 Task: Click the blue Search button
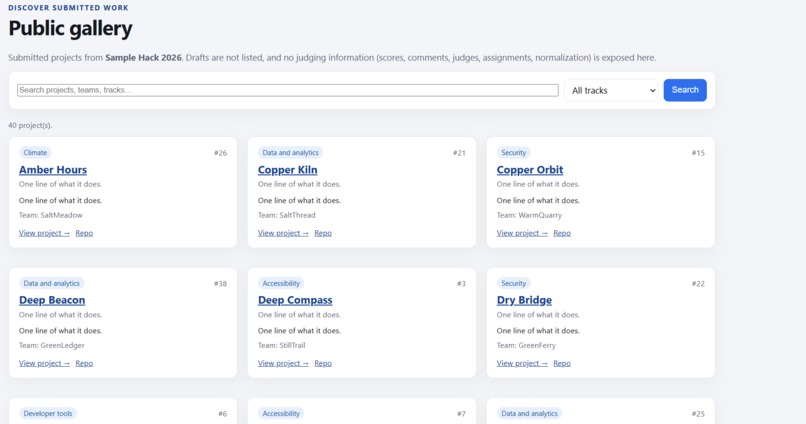coord(685,90)
